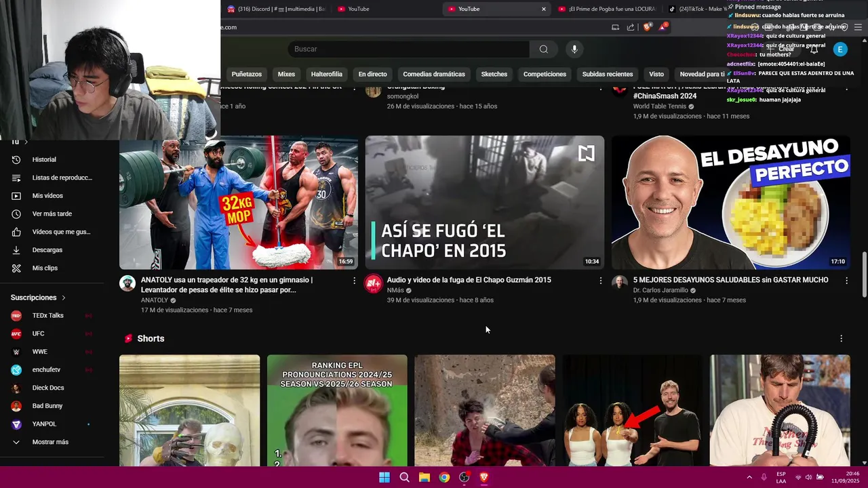
Task: Open Windows Start menu
Action: click(384, 477)
